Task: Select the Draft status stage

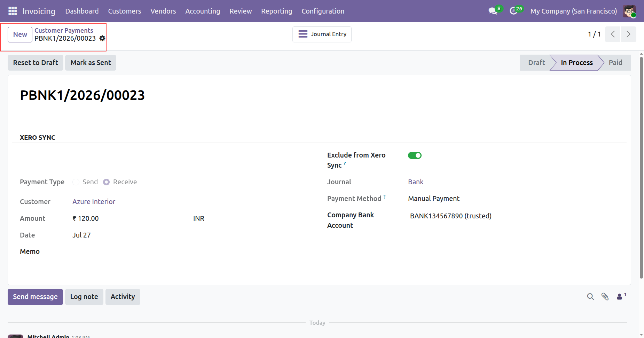Action: pos(536,63)
